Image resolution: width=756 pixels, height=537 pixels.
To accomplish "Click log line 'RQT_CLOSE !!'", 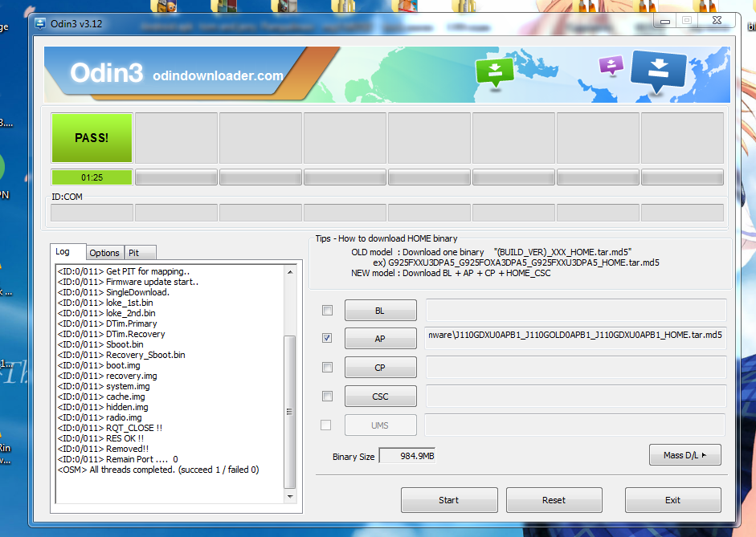I will point(110,428).
